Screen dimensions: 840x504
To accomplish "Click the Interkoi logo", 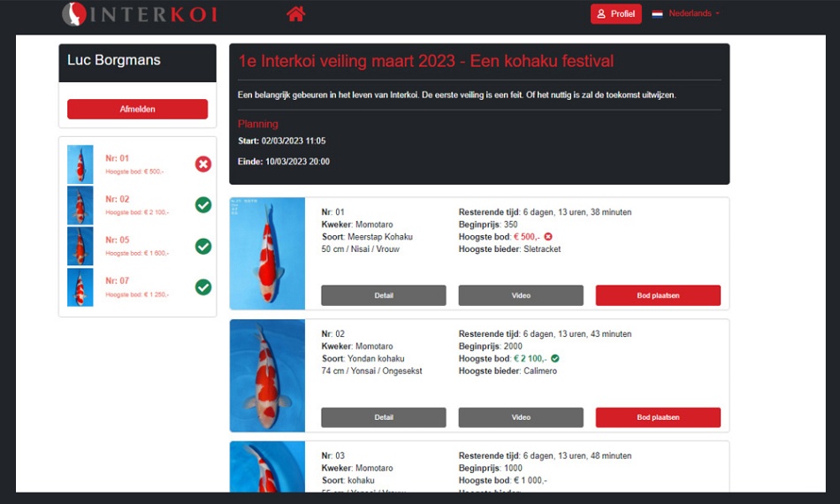I will pyautogui.click(x=140, y=14).
